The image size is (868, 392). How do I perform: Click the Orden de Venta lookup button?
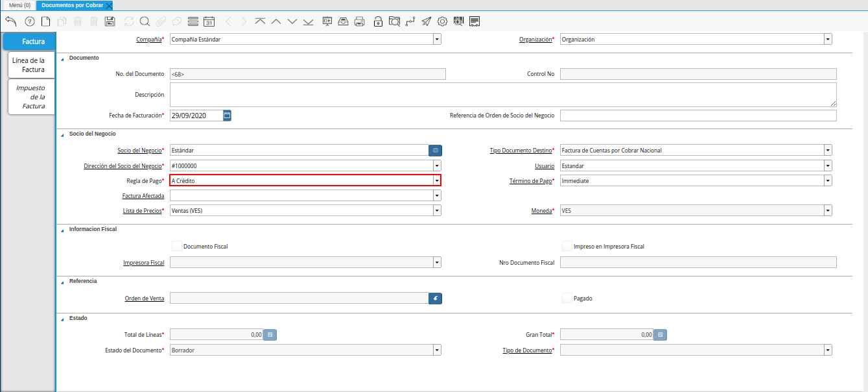click(435, 298)
